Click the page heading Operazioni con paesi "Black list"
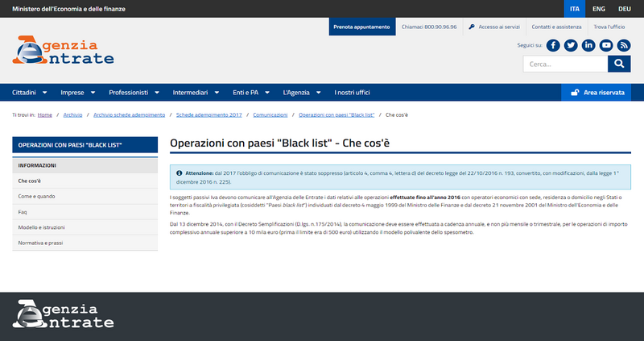 (279, 143)
